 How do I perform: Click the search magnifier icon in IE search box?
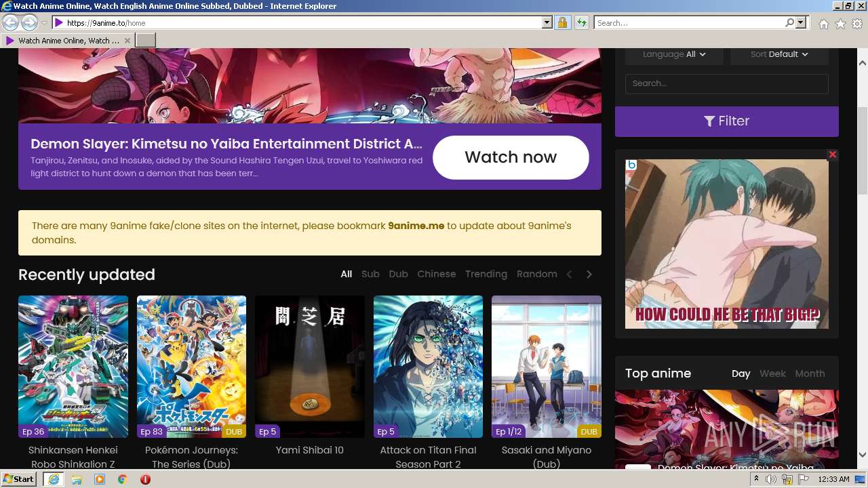tap(789, 22)
